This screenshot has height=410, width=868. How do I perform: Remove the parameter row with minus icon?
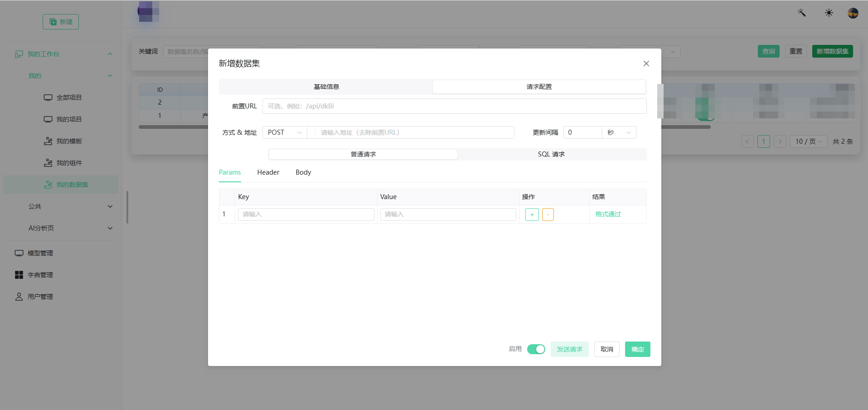point(548,215)
